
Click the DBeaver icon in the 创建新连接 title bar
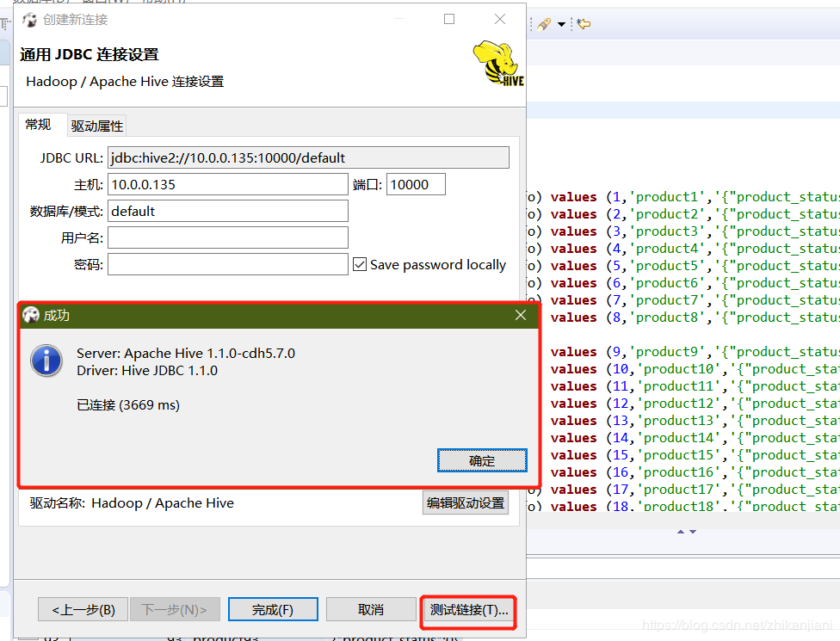click(29, 20)
